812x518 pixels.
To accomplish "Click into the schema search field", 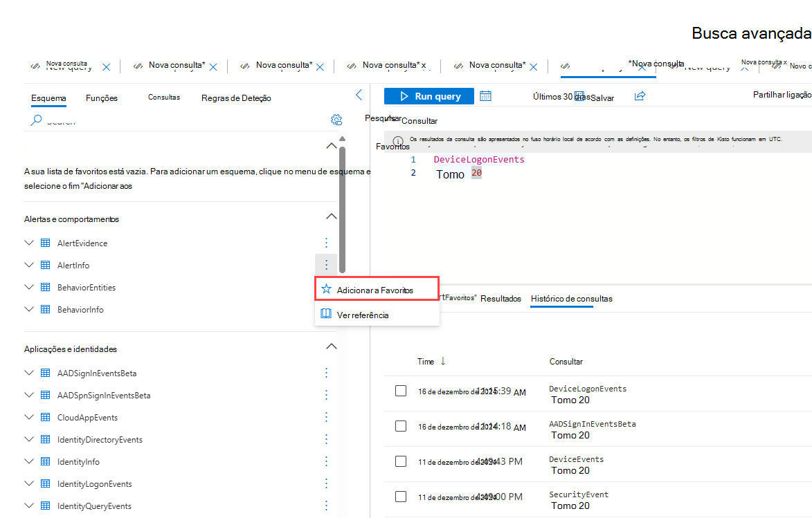I will point(181,120).
